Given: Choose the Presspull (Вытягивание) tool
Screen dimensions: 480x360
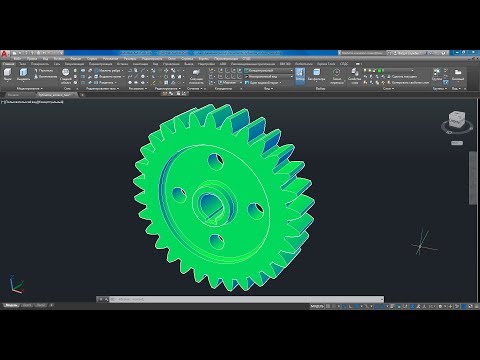Looking at the screenshot, I should (46, 77).
